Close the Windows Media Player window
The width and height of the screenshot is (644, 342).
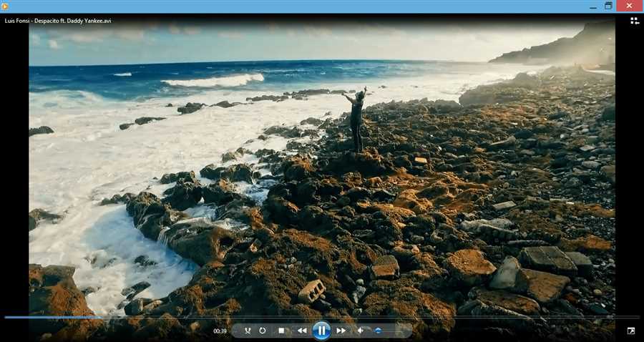point(630,6)
